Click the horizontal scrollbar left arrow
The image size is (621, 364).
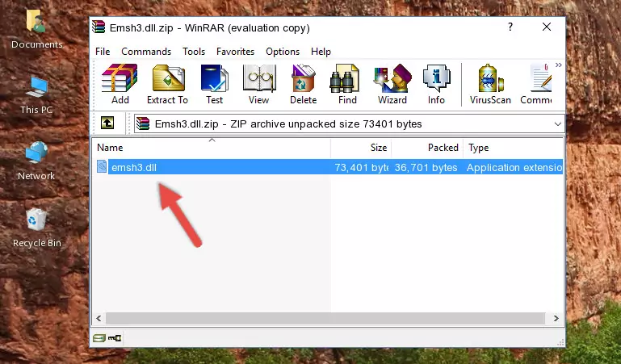pos(99,318)
